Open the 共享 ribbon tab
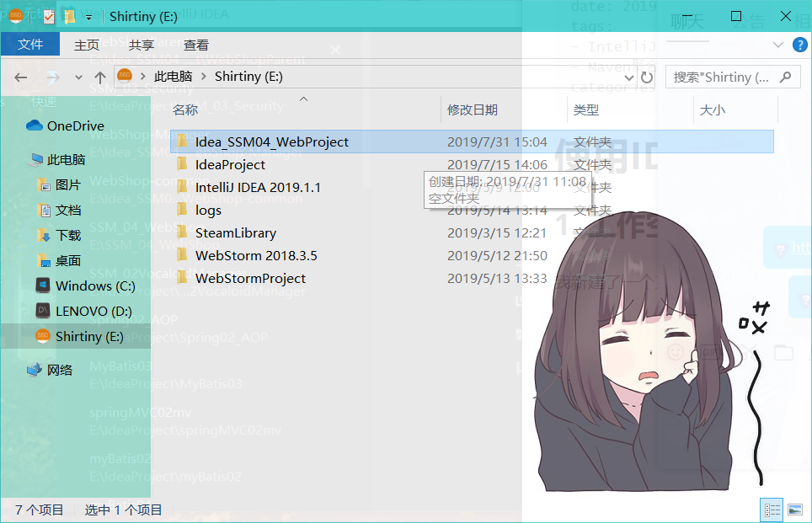 pyautogui.click(x=141, y=45)
